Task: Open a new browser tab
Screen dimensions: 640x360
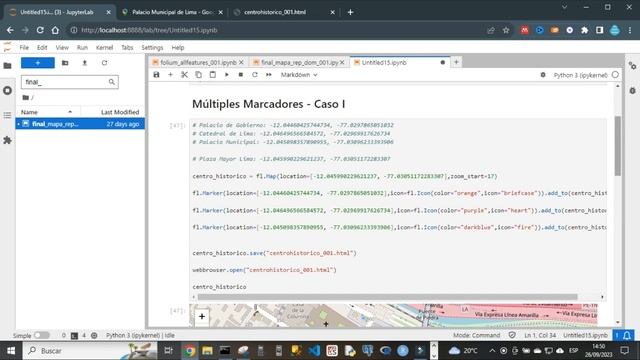Action: tap(350, 12)
